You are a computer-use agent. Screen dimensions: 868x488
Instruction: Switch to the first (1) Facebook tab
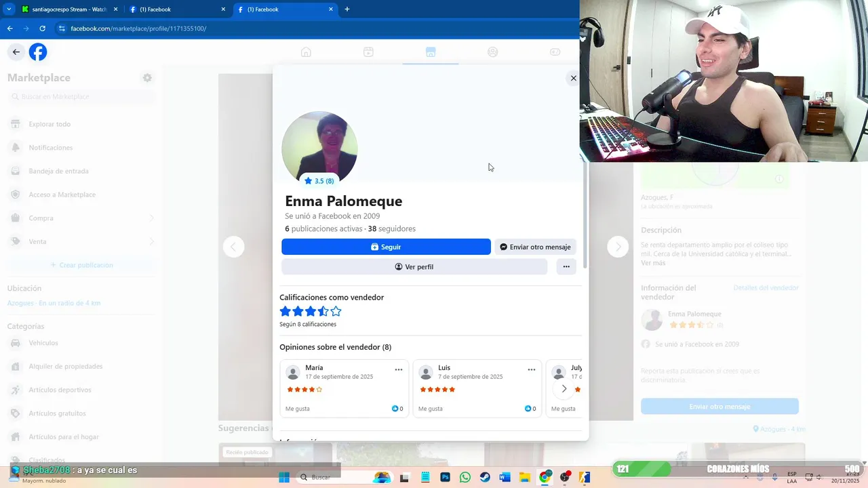pos(178,9)
